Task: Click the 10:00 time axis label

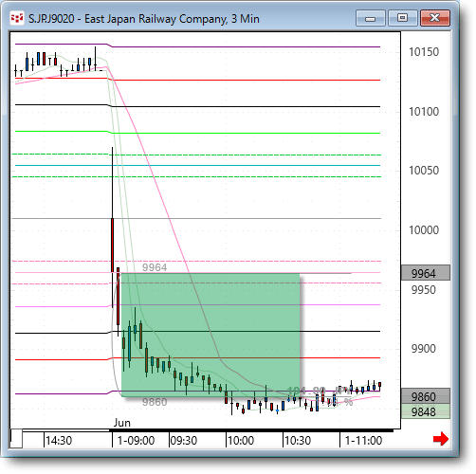Action: tap(241, 440)
